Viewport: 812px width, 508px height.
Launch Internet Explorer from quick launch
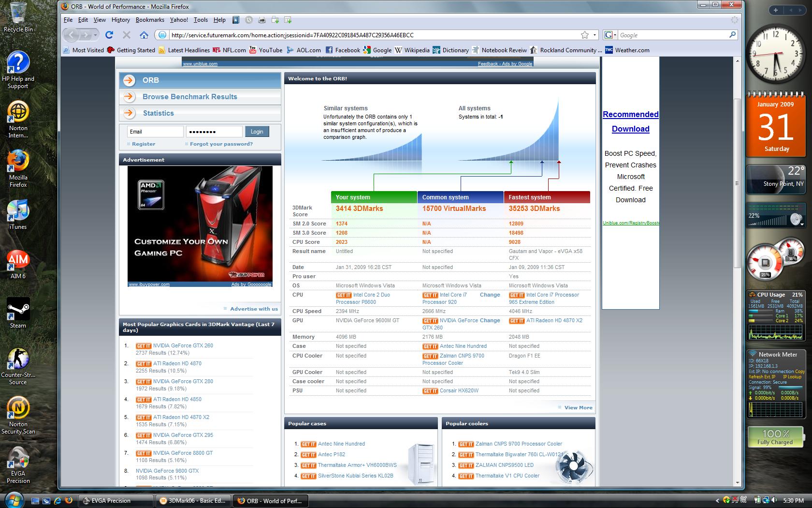[58, 501]
